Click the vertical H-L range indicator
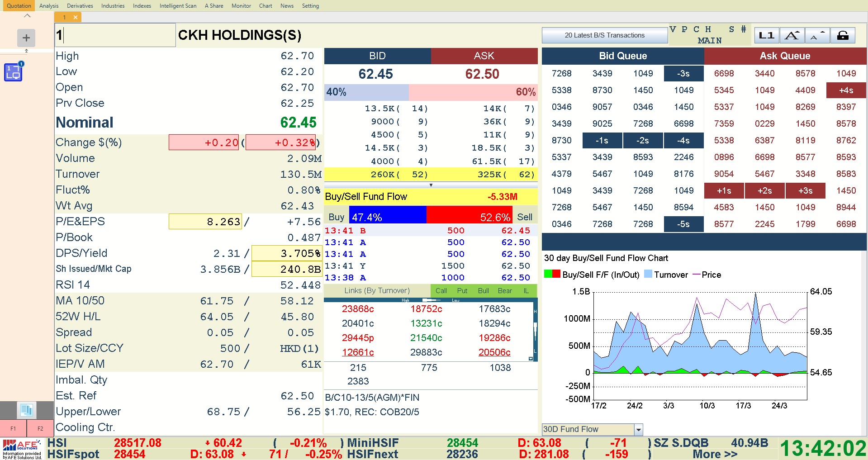 coord(536,332)
